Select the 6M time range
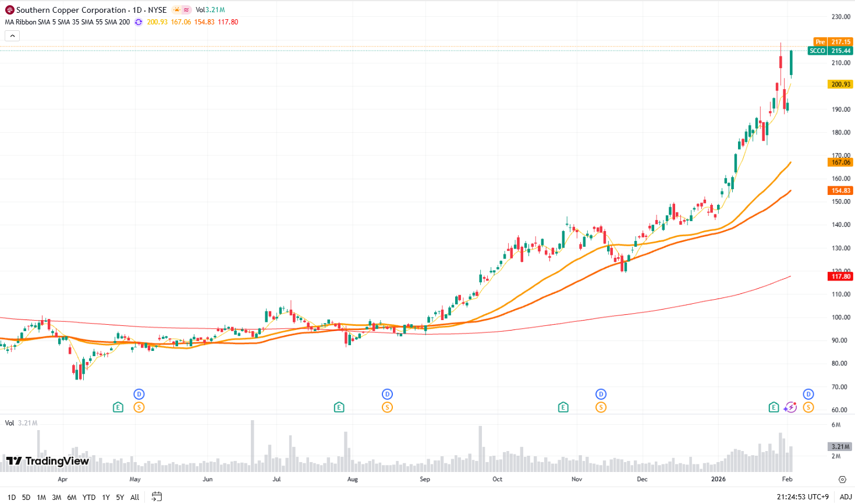Image resolution: width=855 pixels, height=504 pixels. pos(72,497)
